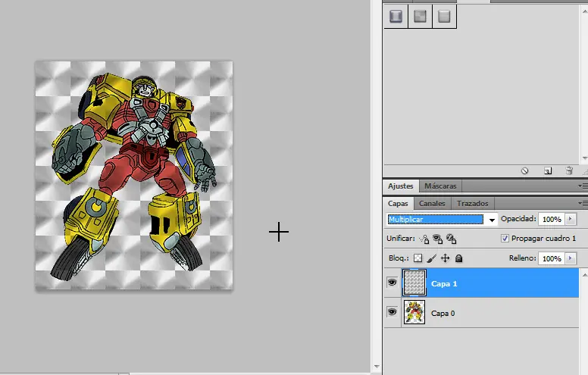Open the Capas panel flyout menu

(x=583, y=203)
